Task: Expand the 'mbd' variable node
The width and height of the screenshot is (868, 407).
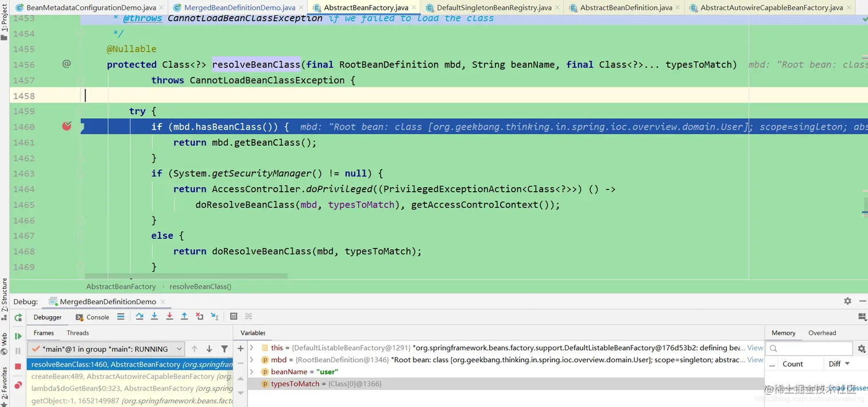Action: (x=252, y=360)
